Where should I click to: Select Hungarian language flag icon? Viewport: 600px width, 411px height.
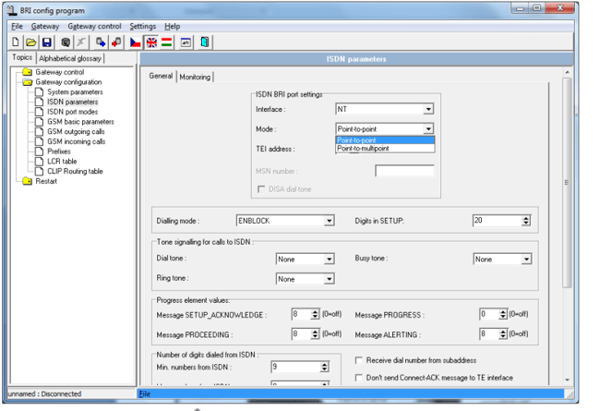point(166,42)
